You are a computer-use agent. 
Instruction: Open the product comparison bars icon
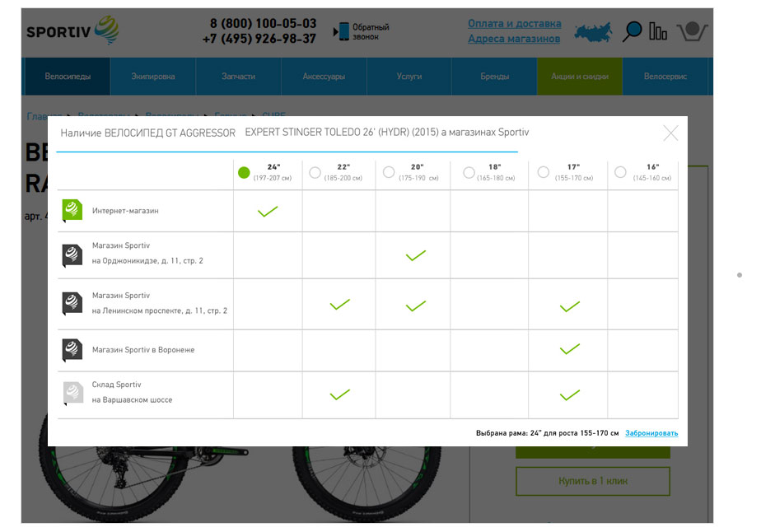(658, 31)
